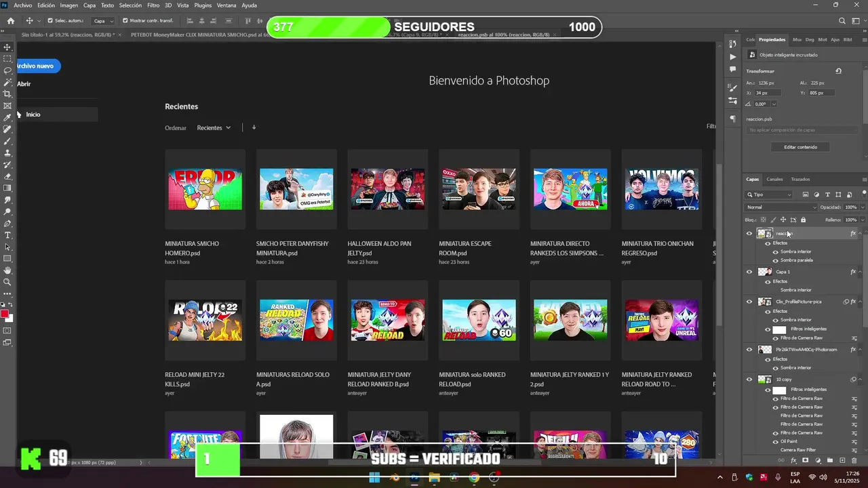Switch to the Canales tab
The height and width of the screenshot is (488, 868).
pos(774,180)
